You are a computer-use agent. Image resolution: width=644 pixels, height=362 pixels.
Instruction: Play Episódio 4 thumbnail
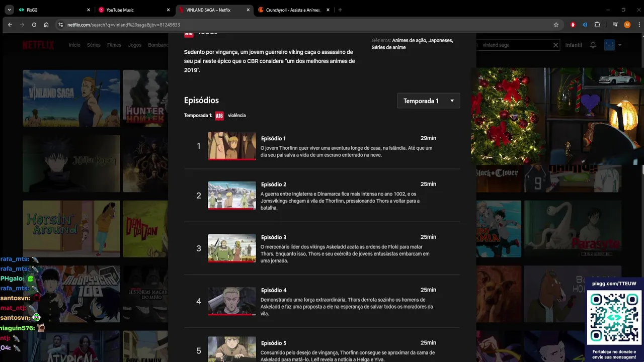(x=232, y=301)
